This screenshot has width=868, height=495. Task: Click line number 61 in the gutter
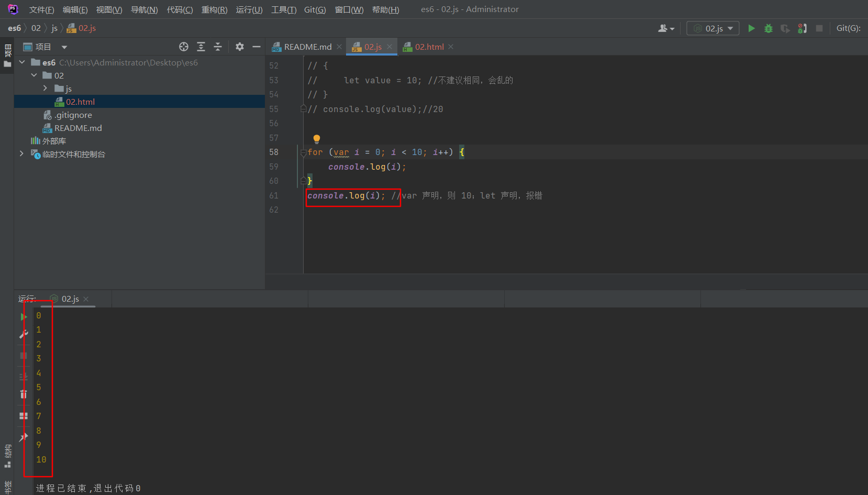pos(274,195)
